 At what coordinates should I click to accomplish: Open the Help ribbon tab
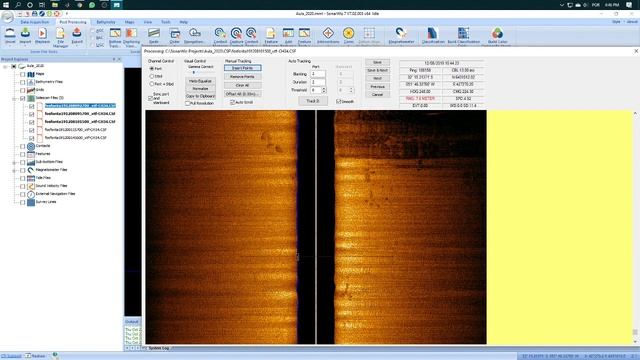click(x=184, y=22)
